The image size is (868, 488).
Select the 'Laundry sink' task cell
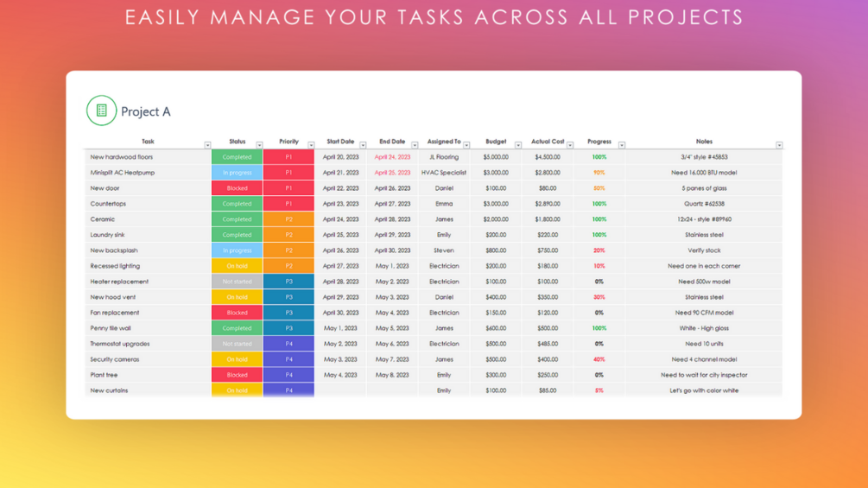148,235
